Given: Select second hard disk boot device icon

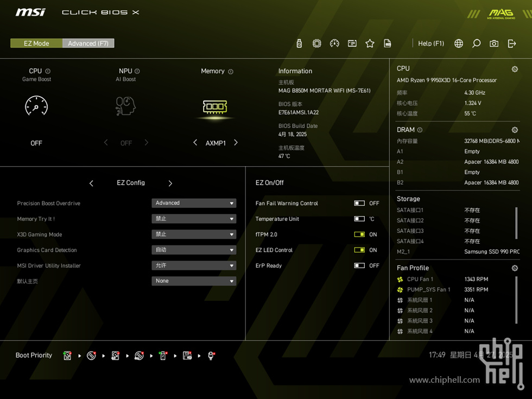Looking at the screenshot, I should 115,356.
